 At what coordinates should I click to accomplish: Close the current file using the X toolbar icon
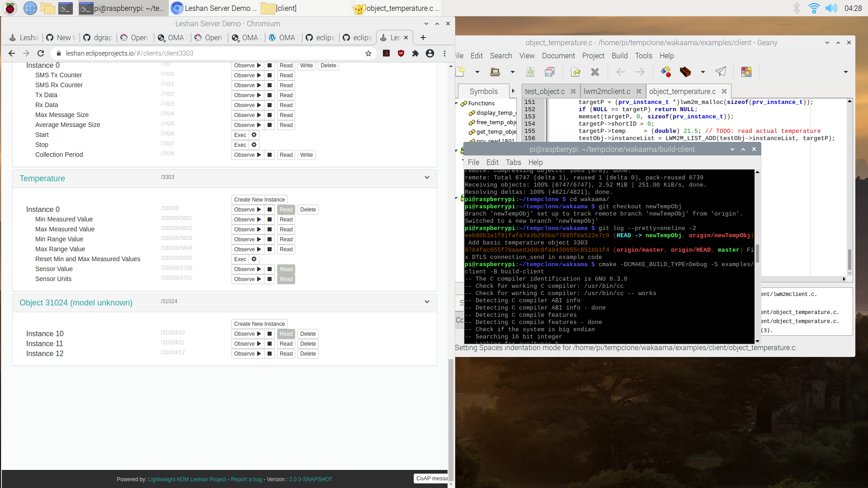pyautogui.click(x=595, y=72)
